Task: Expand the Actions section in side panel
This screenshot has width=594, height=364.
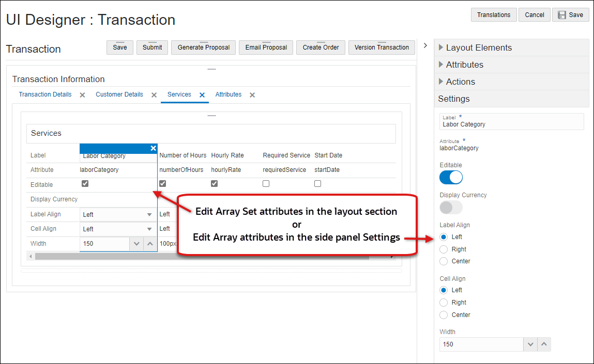Action: (x=460, y=82)
